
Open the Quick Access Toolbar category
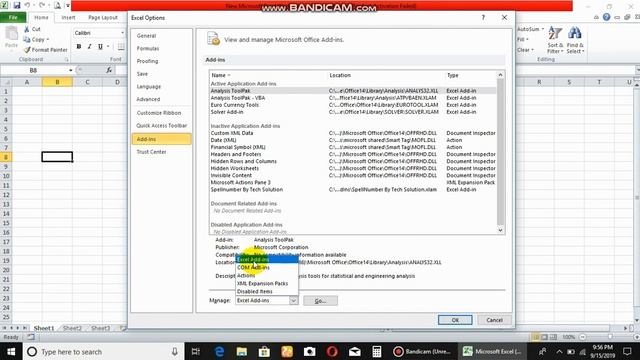pyautogui.click(x=162, y=126)
